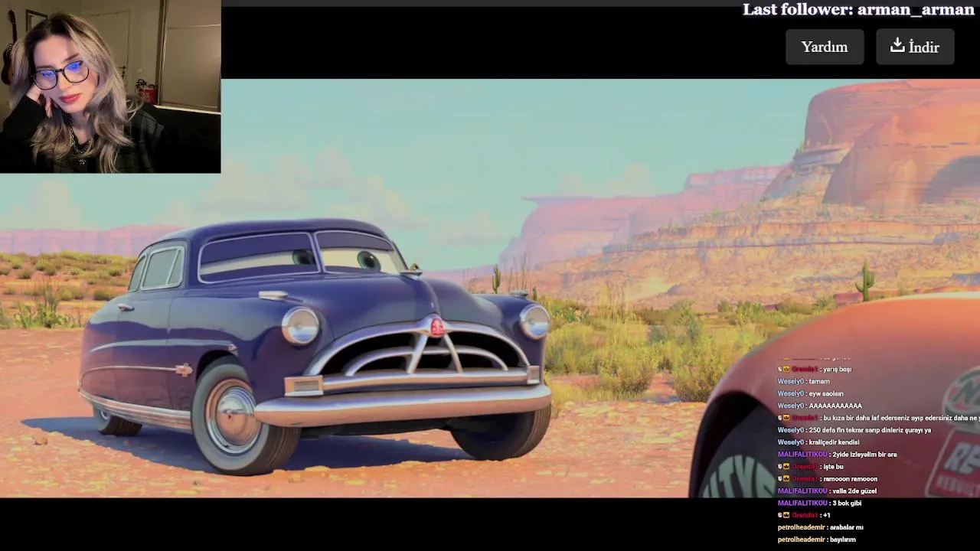
Task: Click chat message '2yide izleyelim bir ara'
Action: (864, 455)
